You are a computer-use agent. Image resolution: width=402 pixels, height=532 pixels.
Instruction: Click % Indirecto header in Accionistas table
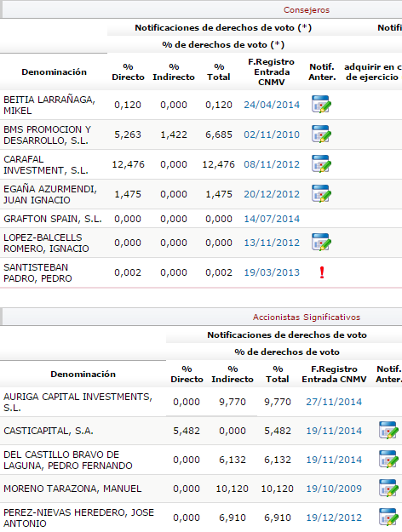click(233, 374)
